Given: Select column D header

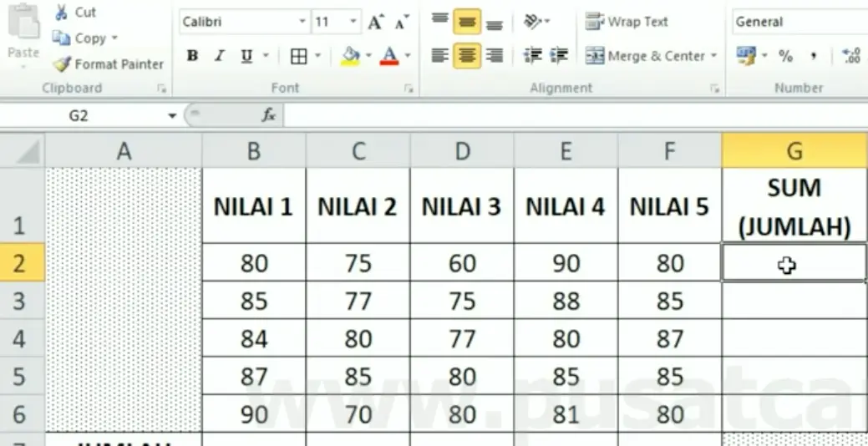Looking at the screenshot, I should click(462, 152).
